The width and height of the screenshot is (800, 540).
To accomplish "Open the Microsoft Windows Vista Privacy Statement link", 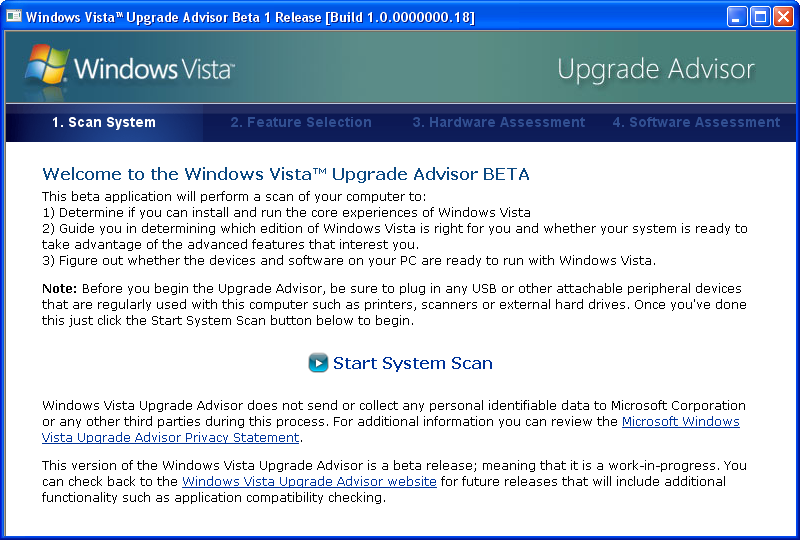I will 390,429.
